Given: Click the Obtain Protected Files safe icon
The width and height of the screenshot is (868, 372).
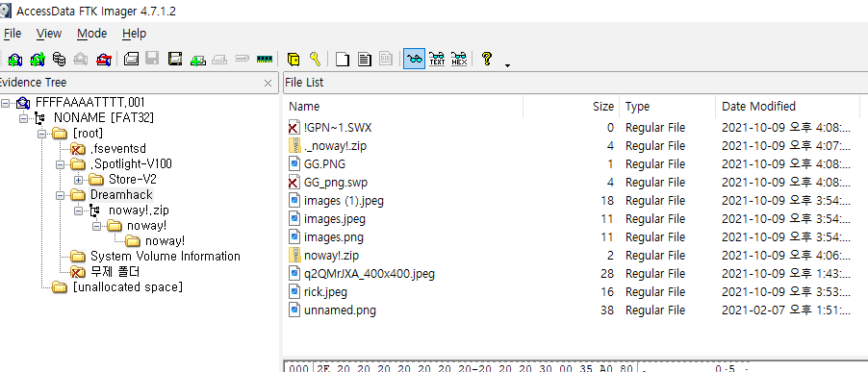Looking at the screenshot, I should [x=294, y=59].
